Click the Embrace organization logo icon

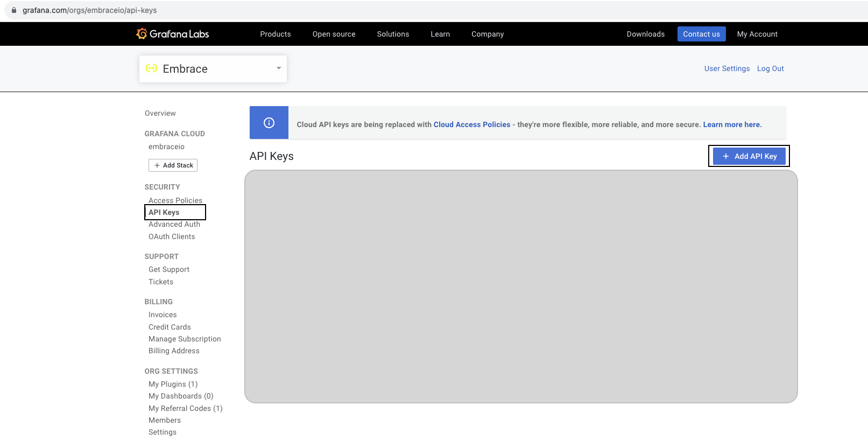coord(152,68)
